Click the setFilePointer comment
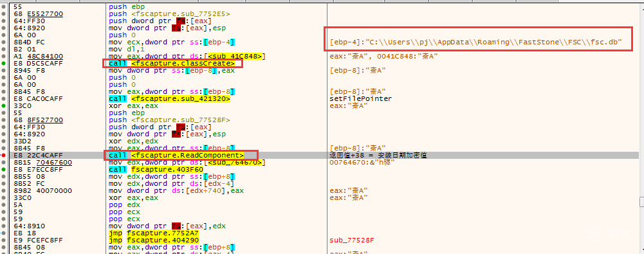 [x=361, y=99]
